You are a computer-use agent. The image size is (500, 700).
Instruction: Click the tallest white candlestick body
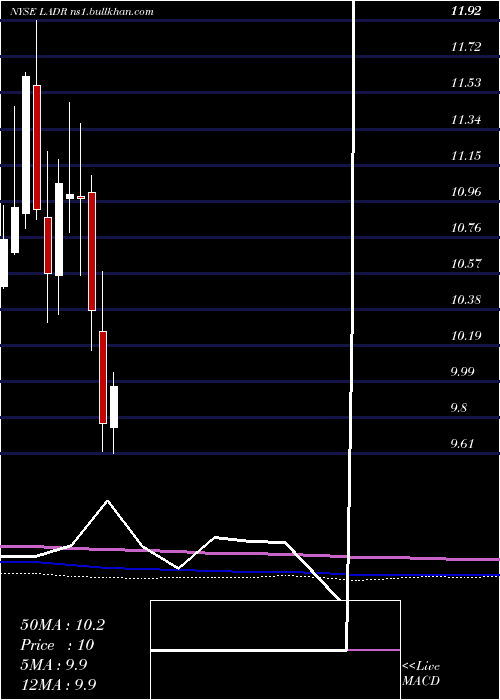pos(26,145)
